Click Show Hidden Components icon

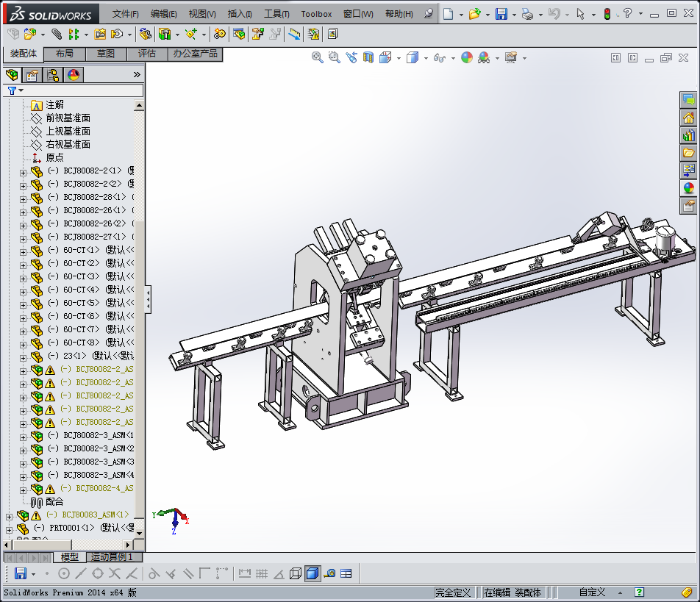(x=145, y=34)
